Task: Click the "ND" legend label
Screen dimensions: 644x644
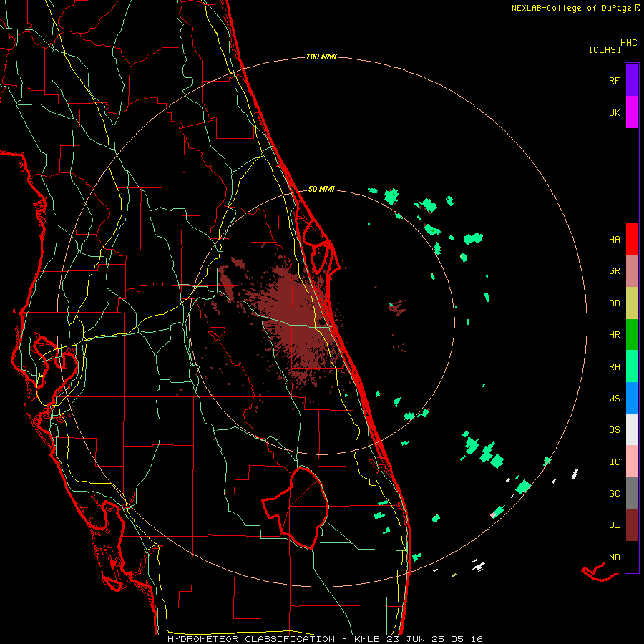Action: coord(614,557)
